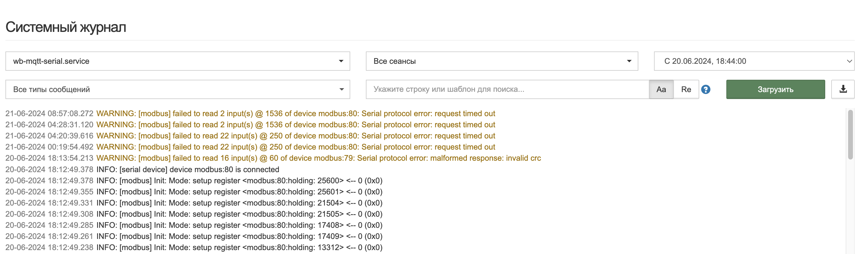Select the device modbus:80 is connected entry

click(x=188, y=169)
